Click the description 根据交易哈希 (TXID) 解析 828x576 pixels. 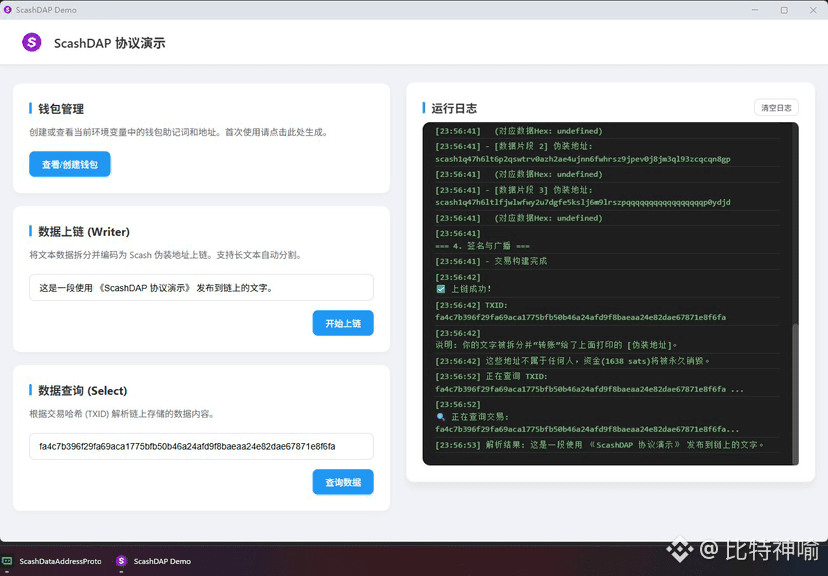[x=123, y=414]
